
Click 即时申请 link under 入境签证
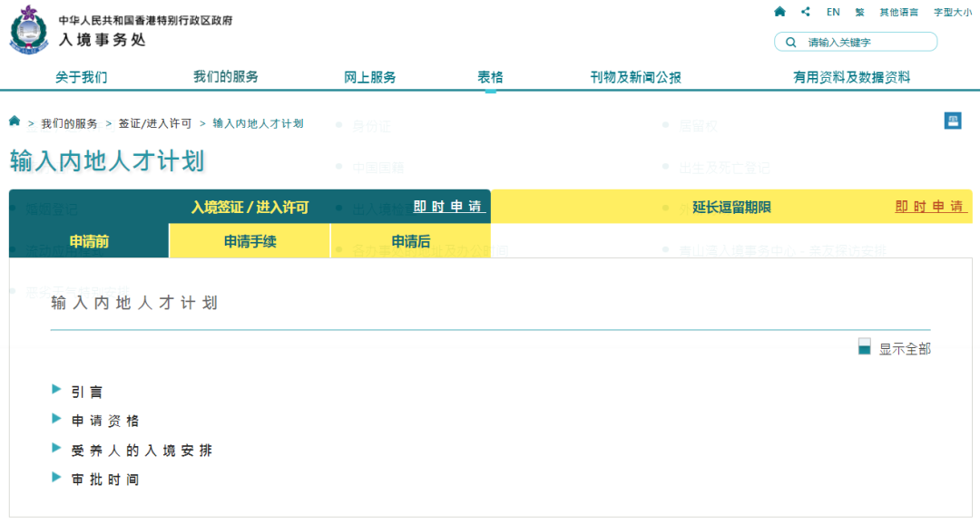tap(449, 207)
